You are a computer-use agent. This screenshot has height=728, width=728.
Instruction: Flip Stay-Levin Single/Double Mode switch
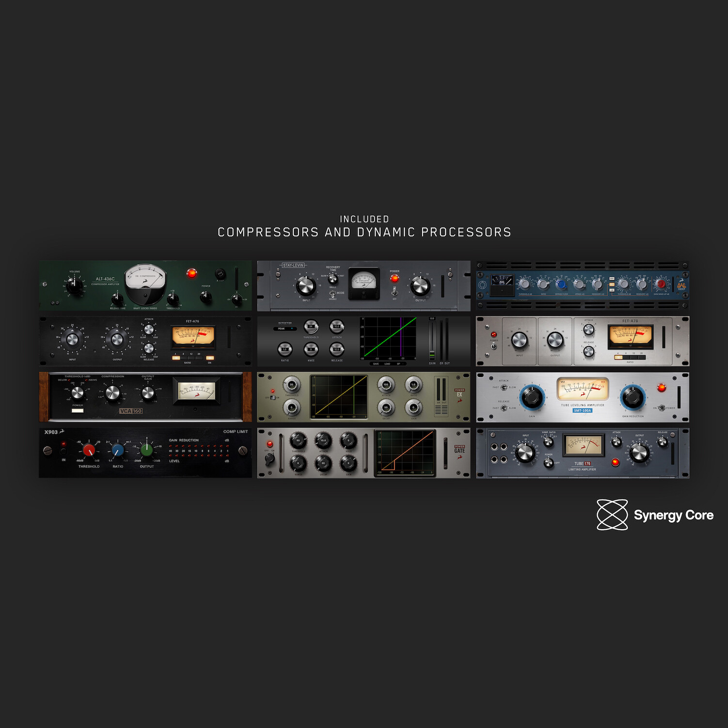coord(333,294)
